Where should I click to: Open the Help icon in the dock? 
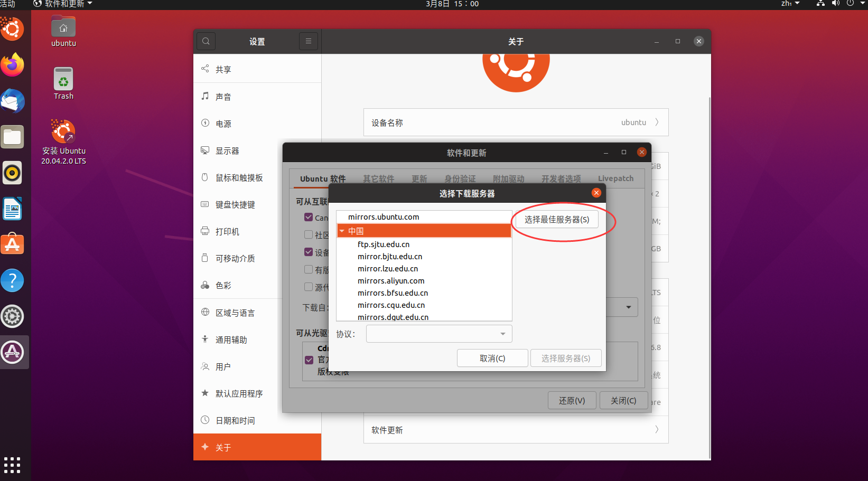12,280
